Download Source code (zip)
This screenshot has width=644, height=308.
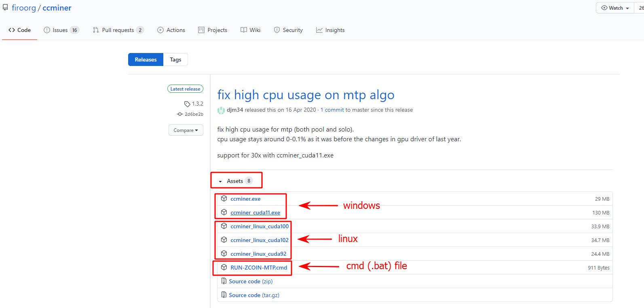coord(251,281)
